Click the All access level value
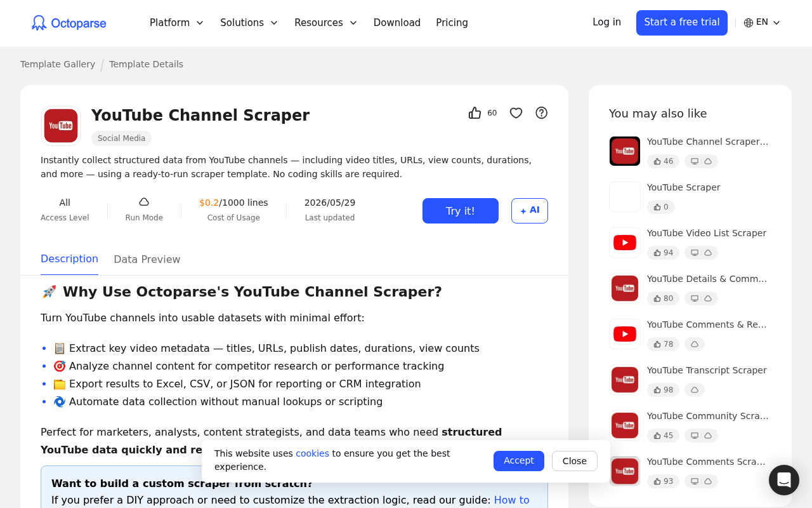 click(65, 203)
